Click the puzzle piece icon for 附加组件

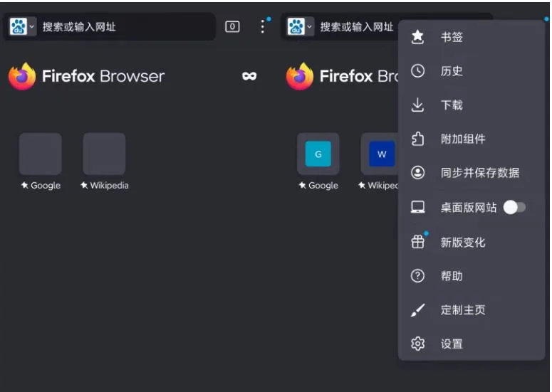point(418,139)
